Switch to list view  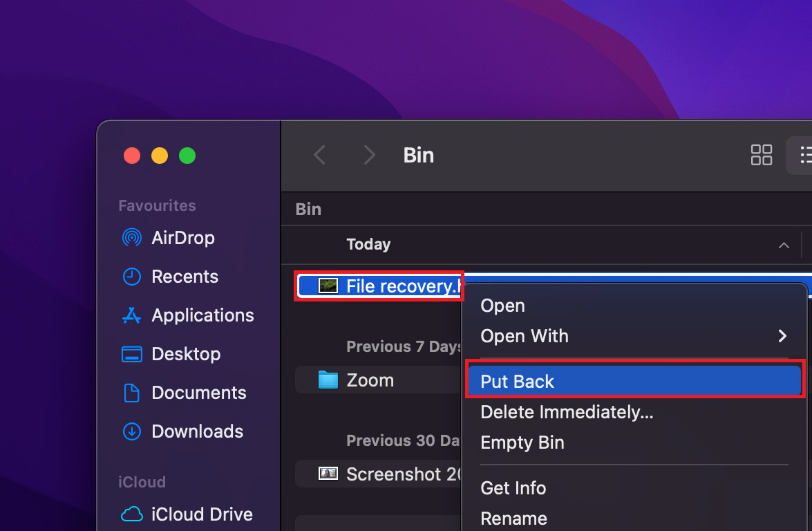pos(804,155)
